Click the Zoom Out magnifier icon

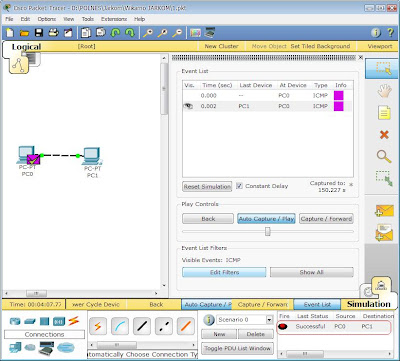click(177, 33)
